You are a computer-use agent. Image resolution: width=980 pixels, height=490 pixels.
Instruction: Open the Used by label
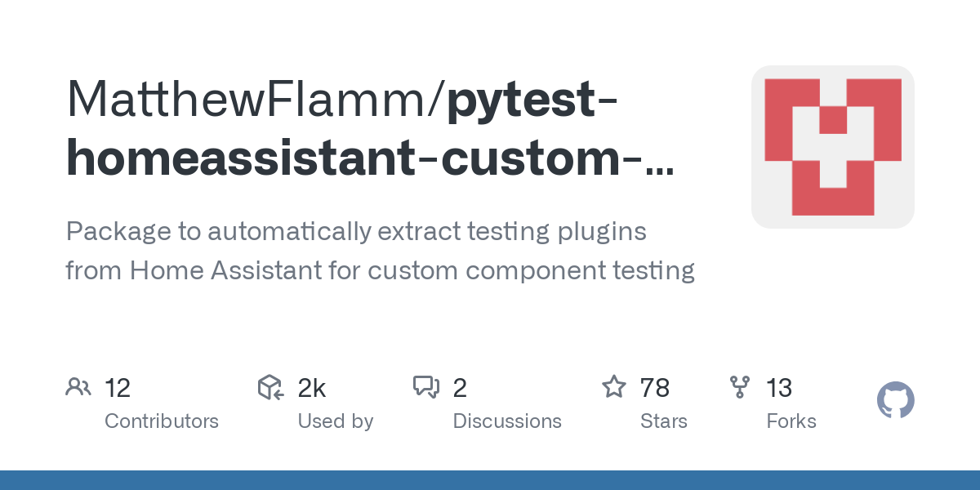pos(336,421)
